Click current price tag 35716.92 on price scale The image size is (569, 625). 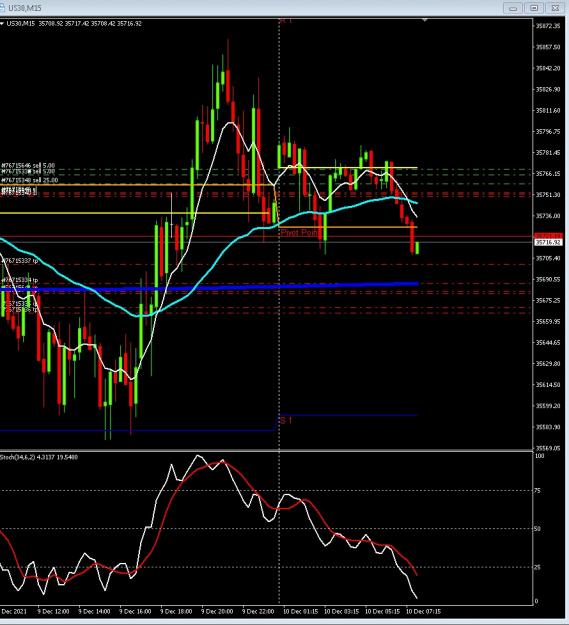pyautogui.click(x=548, y=242)
